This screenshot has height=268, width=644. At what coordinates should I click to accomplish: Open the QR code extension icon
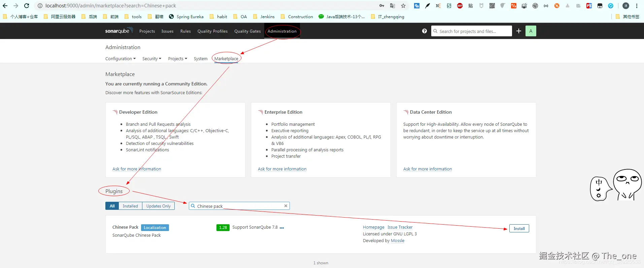tap(492, 6)
